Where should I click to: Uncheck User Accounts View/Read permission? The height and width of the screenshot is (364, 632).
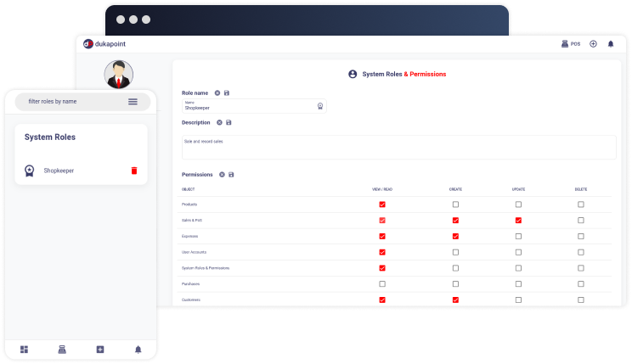click(382, 252)
